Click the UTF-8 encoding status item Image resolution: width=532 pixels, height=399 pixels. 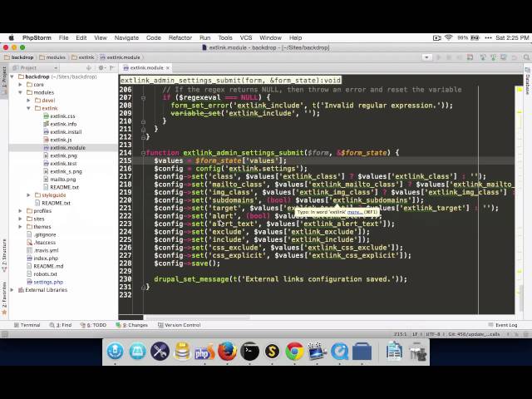point(433,334)
